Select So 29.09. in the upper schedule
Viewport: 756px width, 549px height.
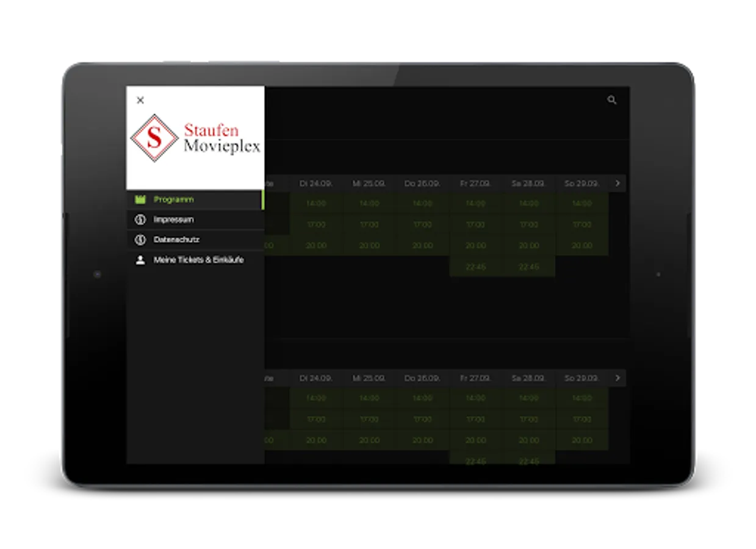click(581, 183)
